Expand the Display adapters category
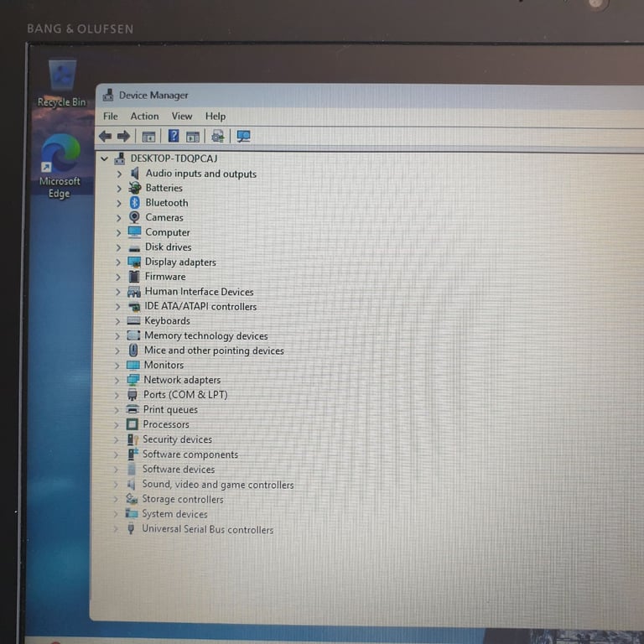644x644 pixels. (118, 262)
